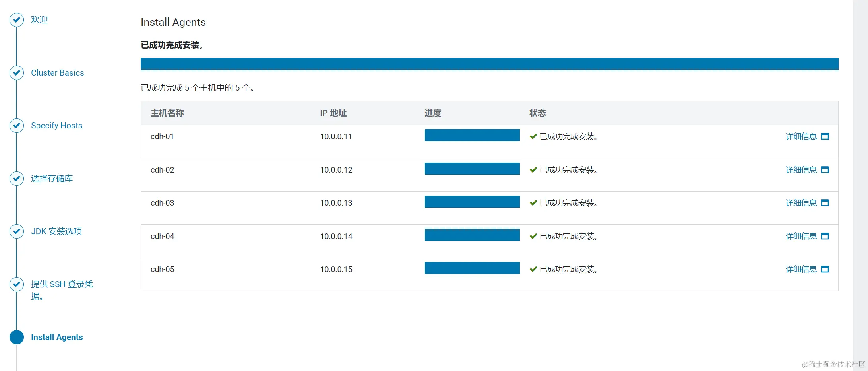Image resolution: width=868 pixels, height=371 pixels.
Task: Click the cdh-05 progress bar
Action: [x=472, y=268]
